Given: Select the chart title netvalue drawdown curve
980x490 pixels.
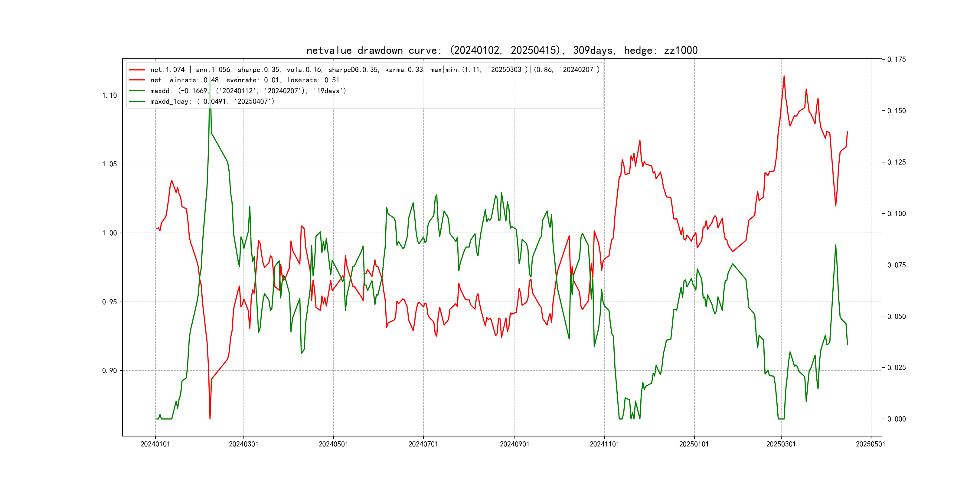Looking at the screenshot, I should [502, 50].
